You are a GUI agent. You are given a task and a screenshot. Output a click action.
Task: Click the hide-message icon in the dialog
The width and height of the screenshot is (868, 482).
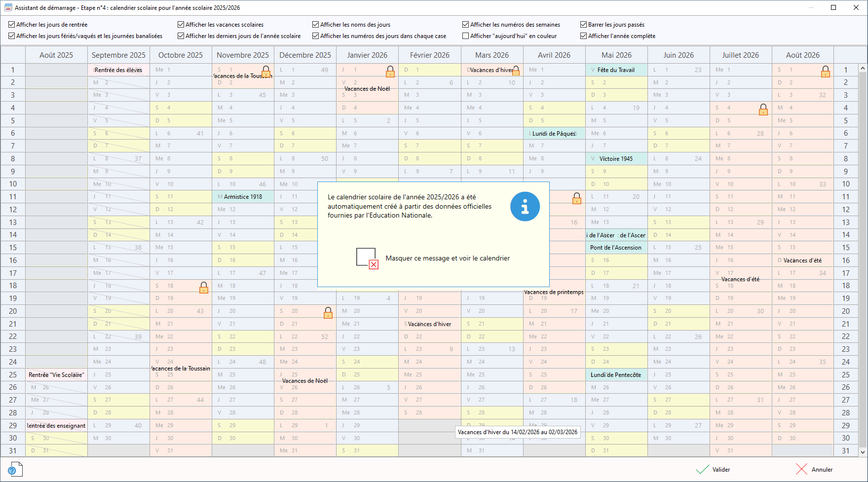[367, 258]
